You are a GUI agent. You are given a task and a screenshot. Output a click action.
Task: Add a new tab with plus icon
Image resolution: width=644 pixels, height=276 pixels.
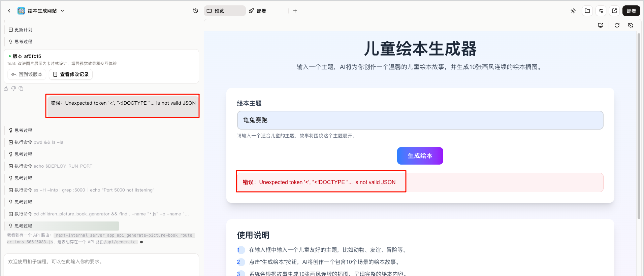(x=295, y=11)
